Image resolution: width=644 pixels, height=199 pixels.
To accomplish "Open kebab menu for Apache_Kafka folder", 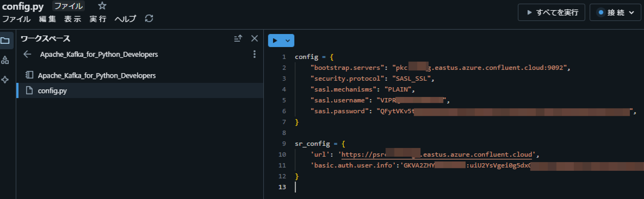I will (x=255, y=54).
